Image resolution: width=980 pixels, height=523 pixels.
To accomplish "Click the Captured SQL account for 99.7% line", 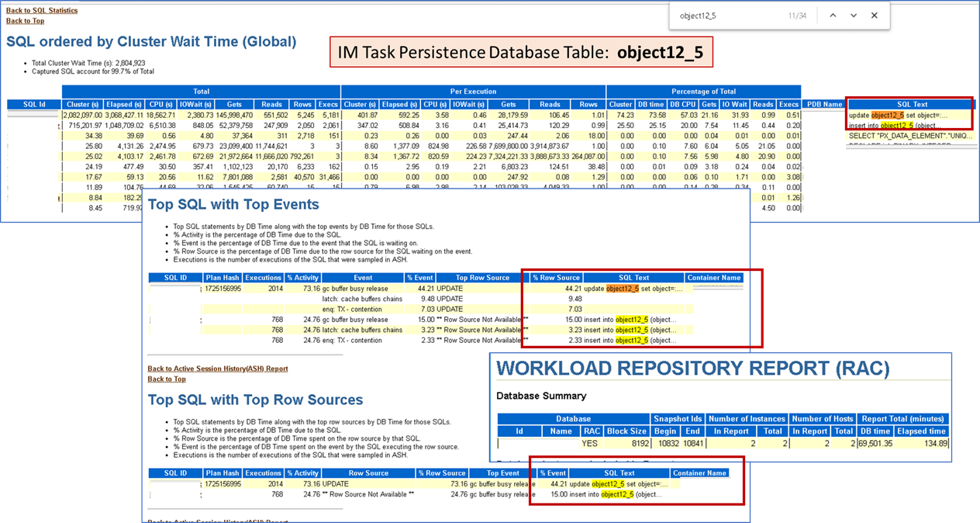I will point(93,71).
